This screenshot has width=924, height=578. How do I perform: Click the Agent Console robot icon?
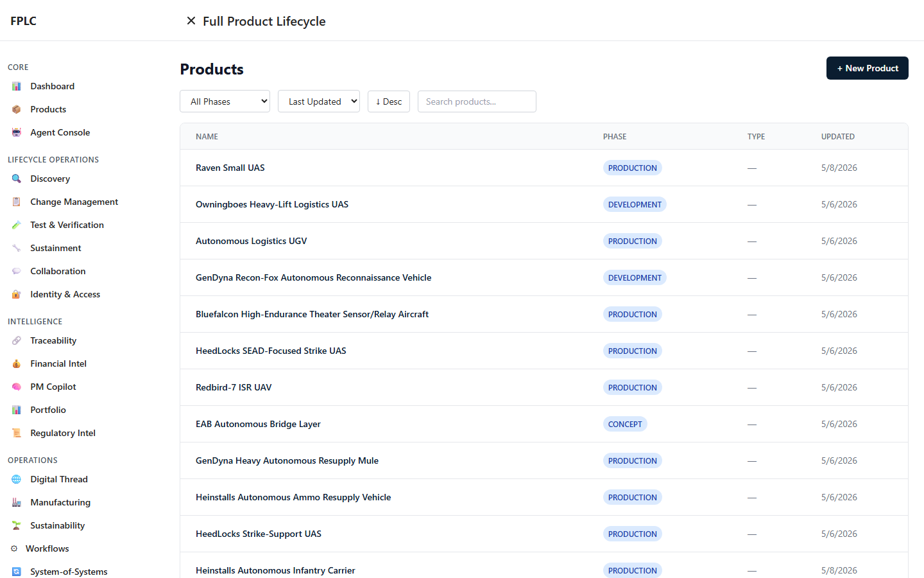tap(17, 132)
